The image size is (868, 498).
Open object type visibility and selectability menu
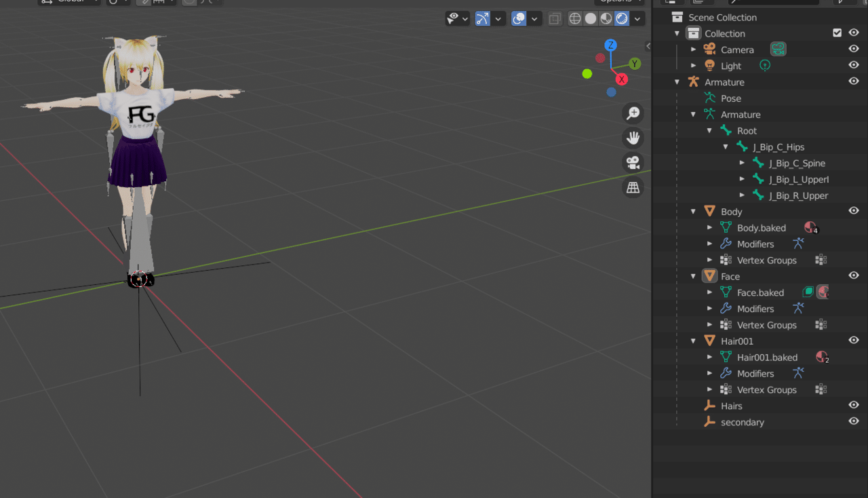[458, 18]
